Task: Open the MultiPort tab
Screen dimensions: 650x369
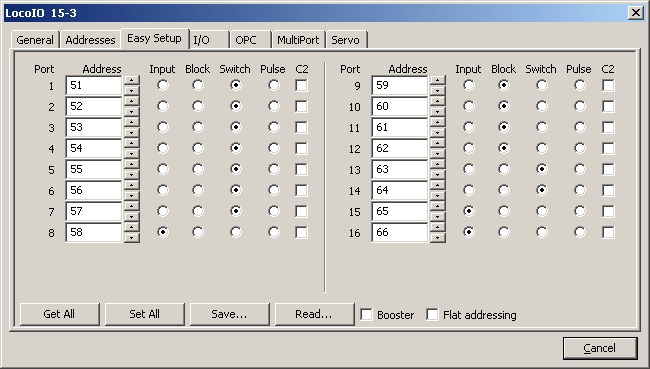Action: (298, 40)
